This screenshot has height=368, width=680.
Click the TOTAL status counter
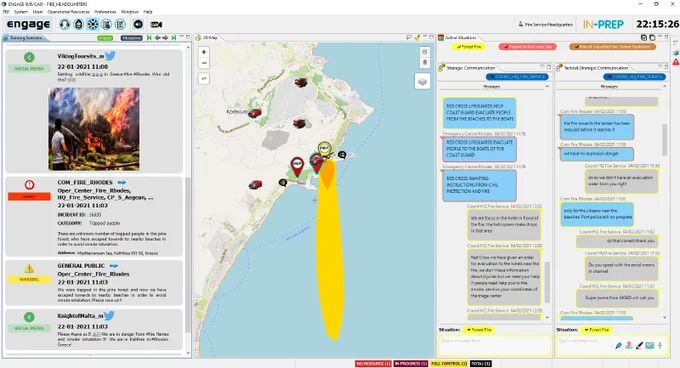[x=481, y=364]
